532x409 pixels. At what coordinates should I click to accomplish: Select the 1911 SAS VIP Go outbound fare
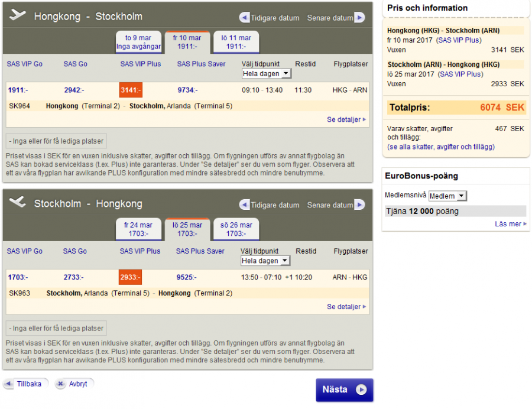click(x=18, y=90)
